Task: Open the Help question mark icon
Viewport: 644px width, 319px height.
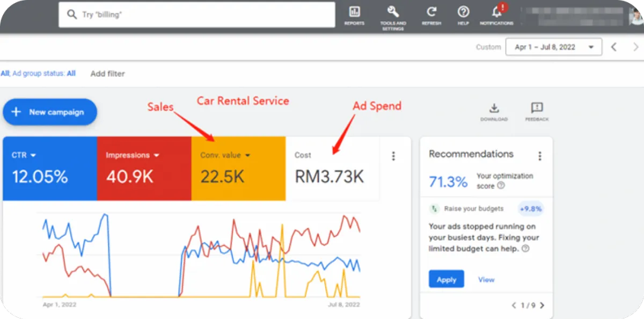Action: pos(463,12)
